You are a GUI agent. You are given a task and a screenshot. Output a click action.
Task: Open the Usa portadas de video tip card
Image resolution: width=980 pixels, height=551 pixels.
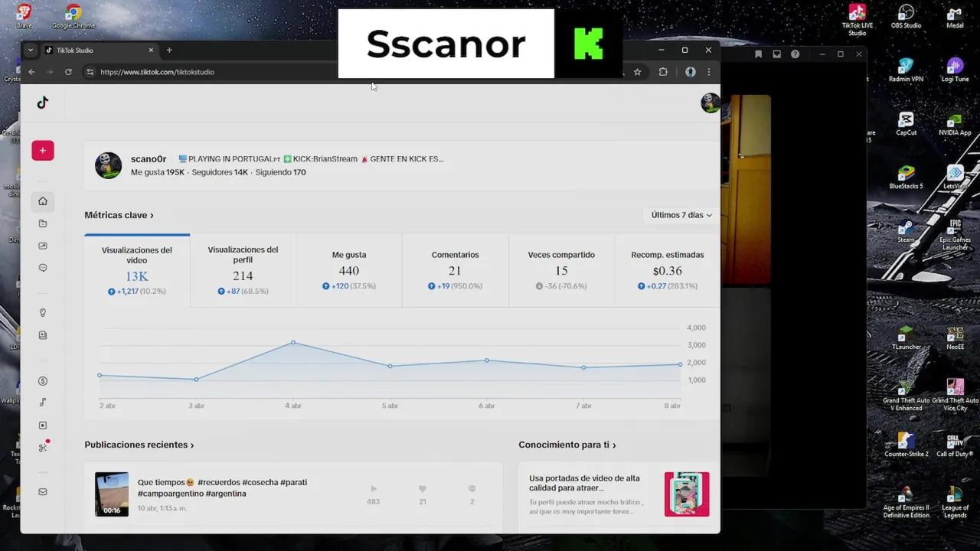point(619,494)
